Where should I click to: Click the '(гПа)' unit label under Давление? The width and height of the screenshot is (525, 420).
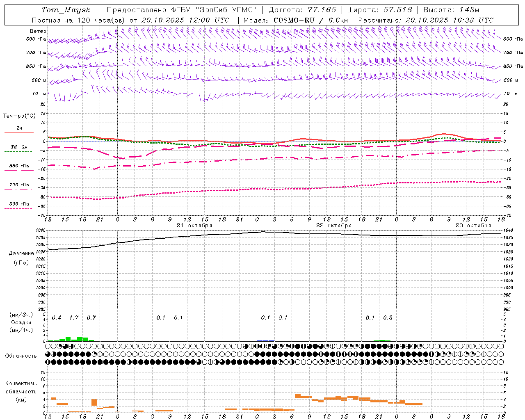[21, 263]
